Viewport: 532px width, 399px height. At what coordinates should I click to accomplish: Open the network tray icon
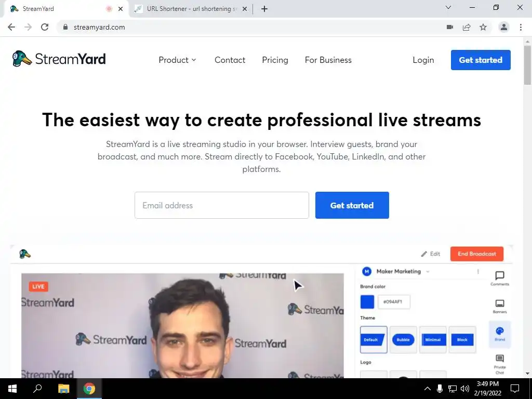[453, 389]
